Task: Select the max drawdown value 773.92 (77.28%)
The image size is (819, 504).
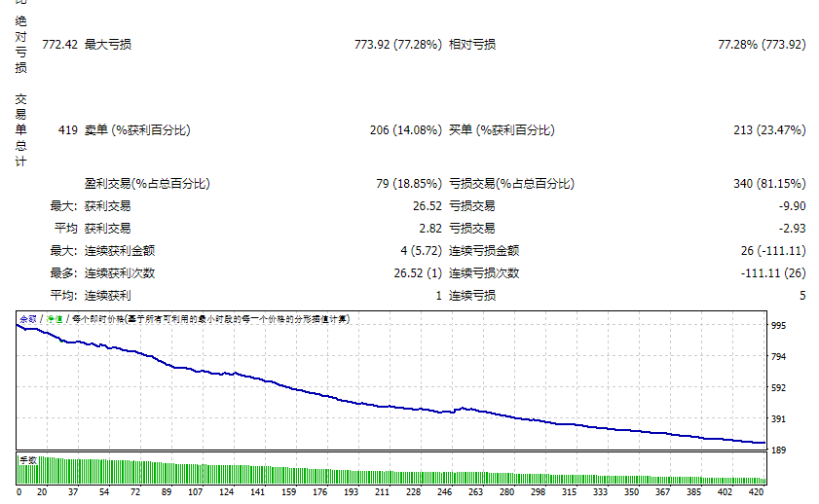Action: click(x=398, y=45)
